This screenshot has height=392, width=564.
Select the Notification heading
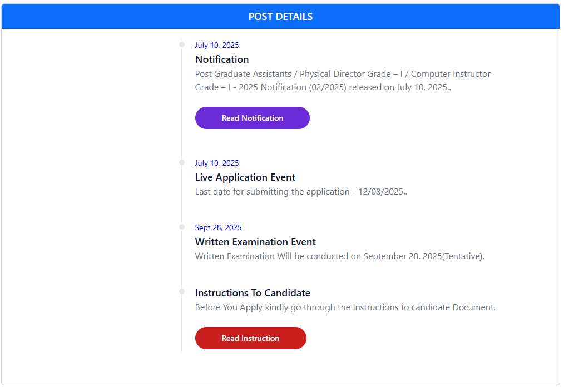pyautogui.click(x=222, y=59)
